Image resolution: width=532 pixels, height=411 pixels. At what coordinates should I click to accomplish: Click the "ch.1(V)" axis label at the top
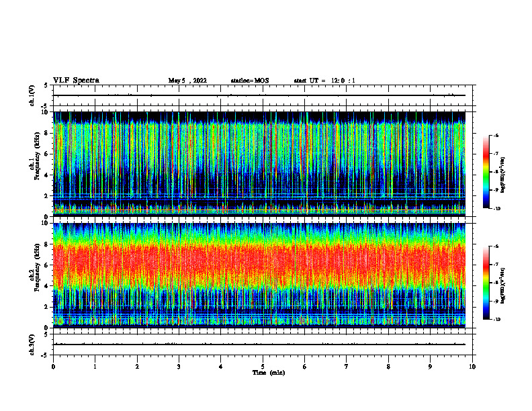(x=32, y=95)
